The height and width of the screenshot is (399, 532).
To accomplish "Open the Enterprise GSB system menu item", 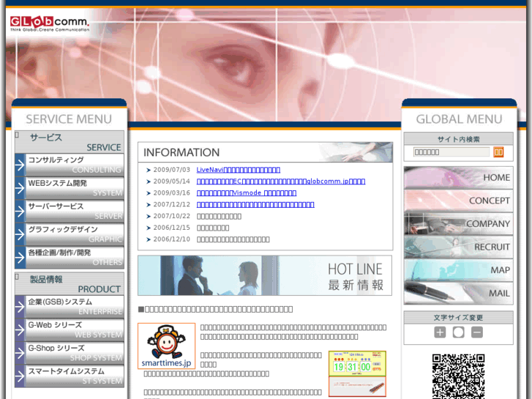I will pos(70,307).
